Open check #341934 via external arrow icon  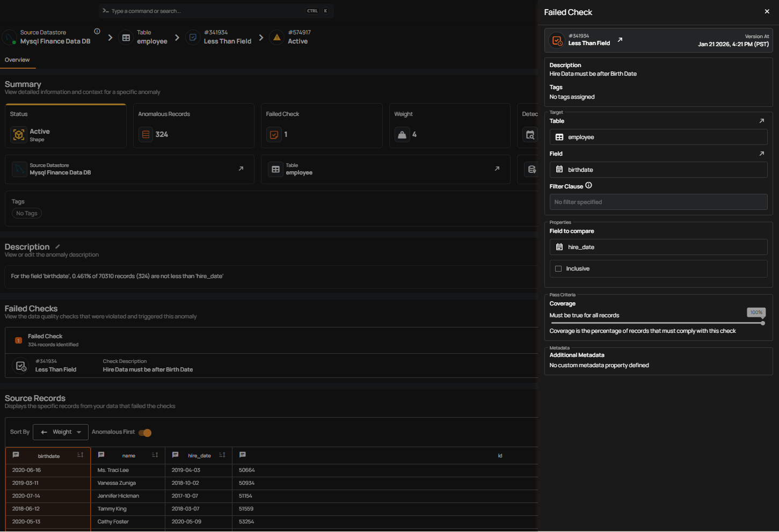point(620,40)
